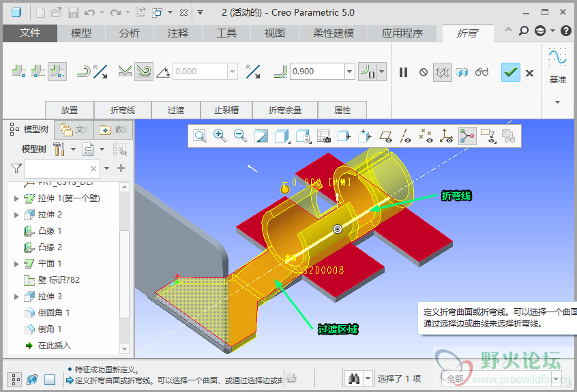Open the 放置 panel tab
Viewport: 577px width, 392px height.
point(70,110)
